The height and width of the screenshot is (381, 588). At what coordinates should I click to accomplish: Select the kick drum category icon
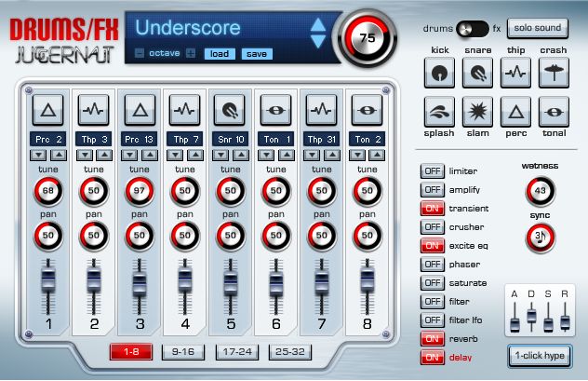pos(439,73)
